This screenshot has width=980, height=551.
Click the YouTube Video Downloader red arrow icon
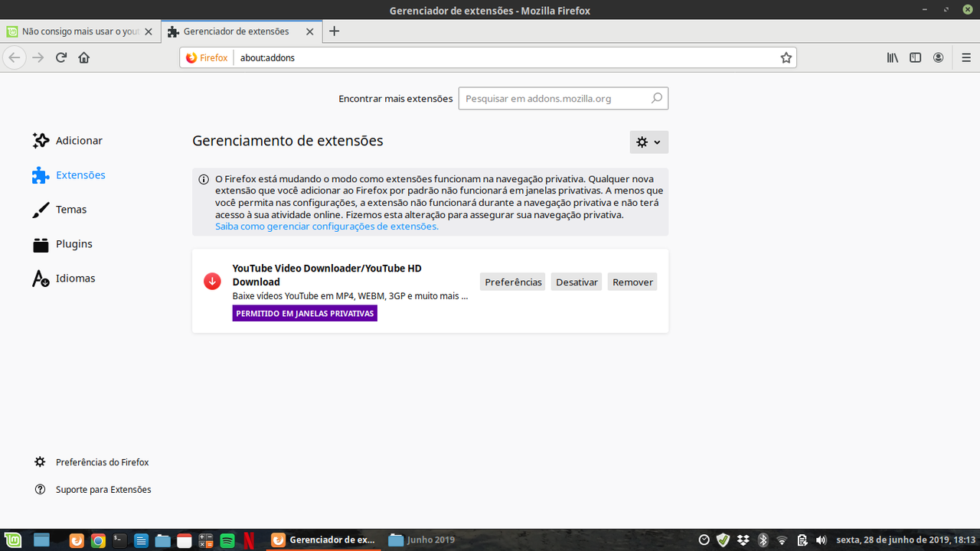click(x=212, y=282)
